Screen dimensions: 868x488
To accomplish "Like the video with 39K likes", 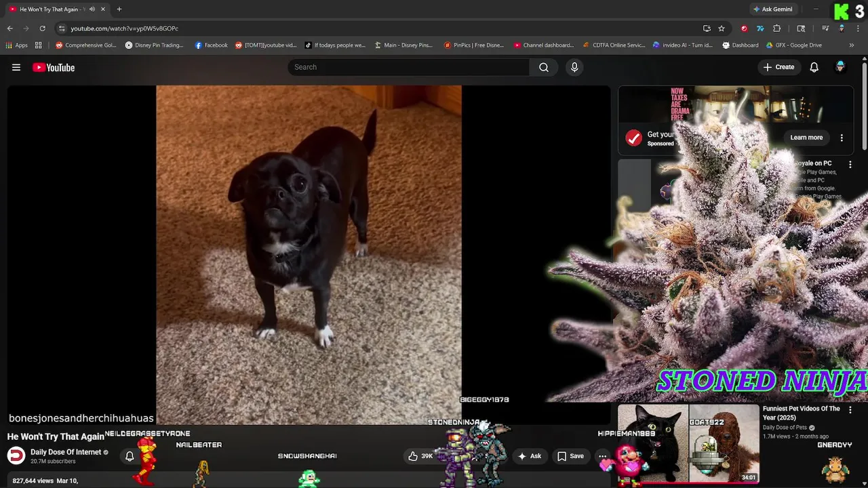I will [420, 456].
